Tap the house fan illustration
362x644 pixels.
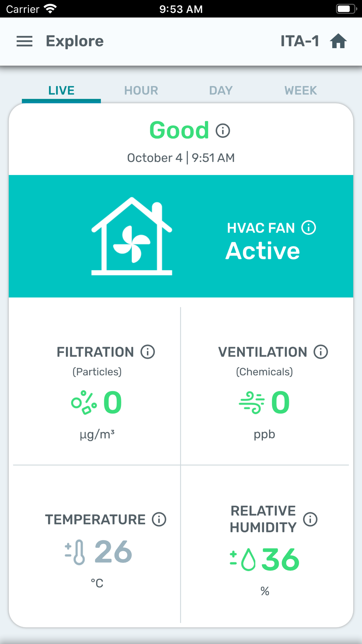point(132,237)
